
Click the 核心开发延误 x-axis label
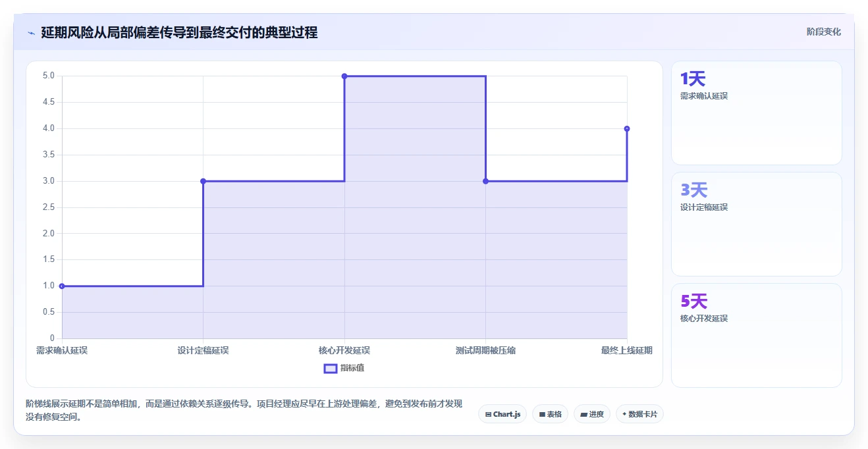click(x=344, y=350)
